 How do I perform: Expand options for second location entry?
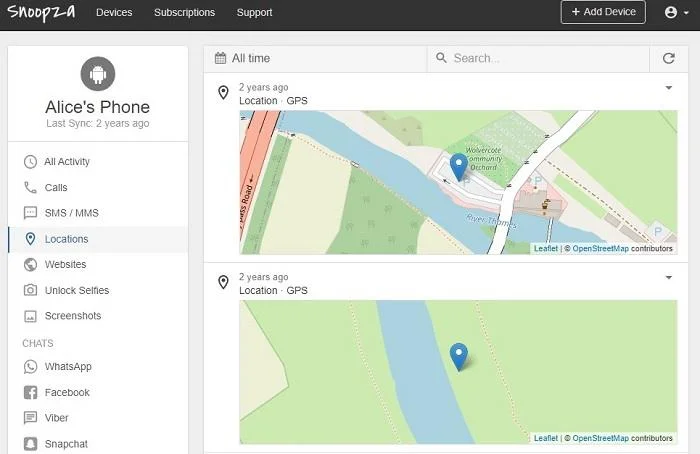tap(668, 277)
